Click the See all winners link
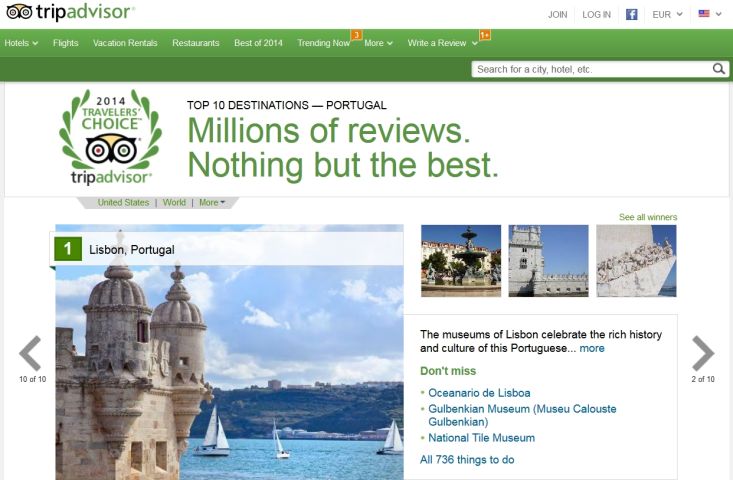This screenshot has width=733, height=480. pos(647,217)
